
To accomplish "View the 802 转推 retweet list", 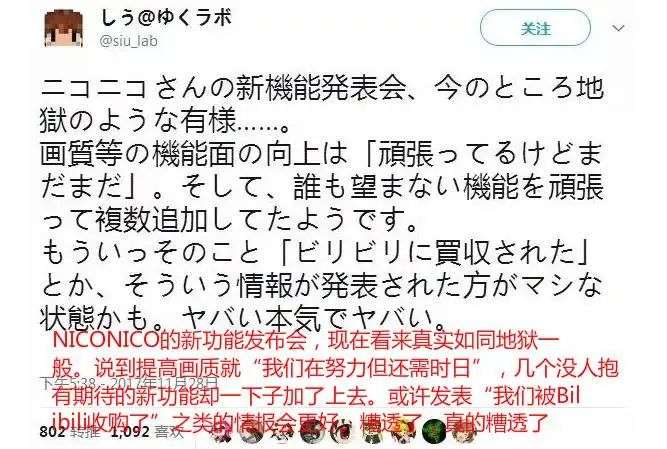I will 69,432.
